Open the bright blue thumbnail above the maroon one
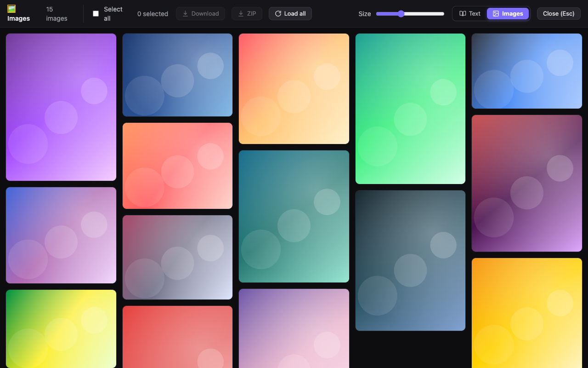Viewport: 588px width, 368px height. (527, 71)
